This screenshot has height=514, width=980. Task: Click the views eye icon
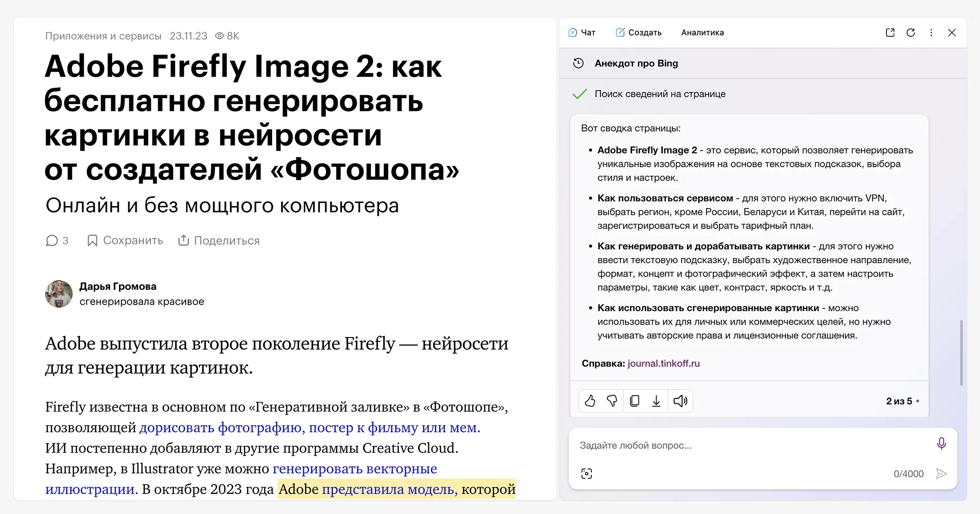point(220,36)
